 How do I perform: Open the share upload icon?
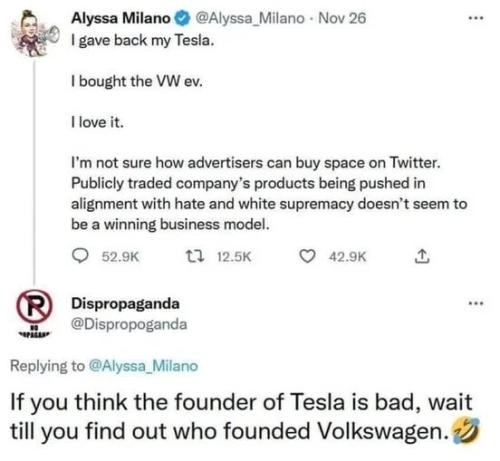tap(422, 256)
